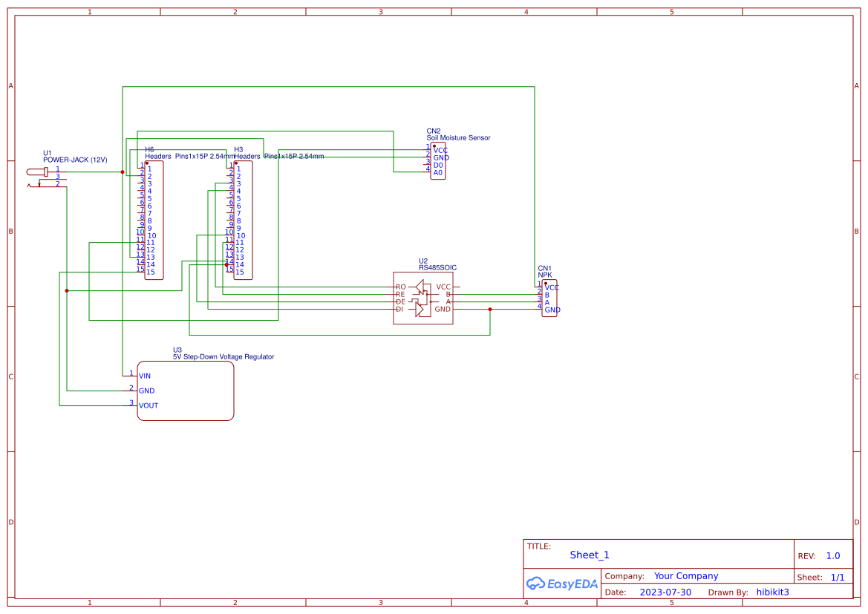
Task: Select the RS485SOIC chip U2 body
Action: [422, 298]
